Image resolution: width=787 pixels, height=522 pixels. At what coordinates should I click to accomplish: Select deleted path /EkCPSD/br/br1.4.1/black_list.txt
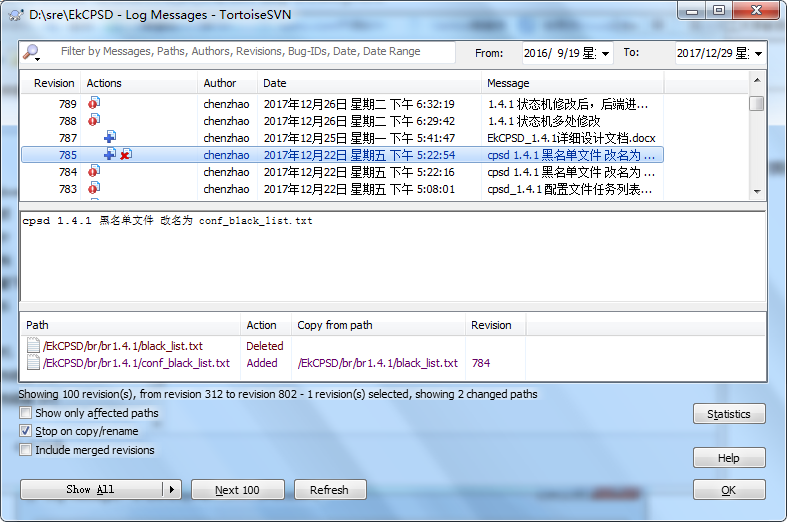pyautogui.click(x=123, y=346)
